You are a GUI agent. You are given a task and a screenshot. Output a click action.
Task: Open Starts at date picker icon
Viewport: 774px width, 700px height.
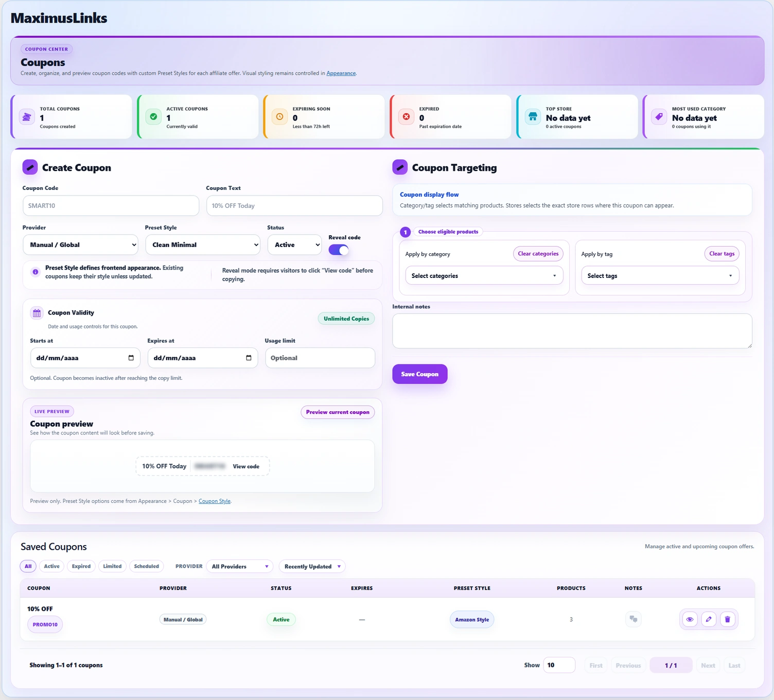point(131,358)
